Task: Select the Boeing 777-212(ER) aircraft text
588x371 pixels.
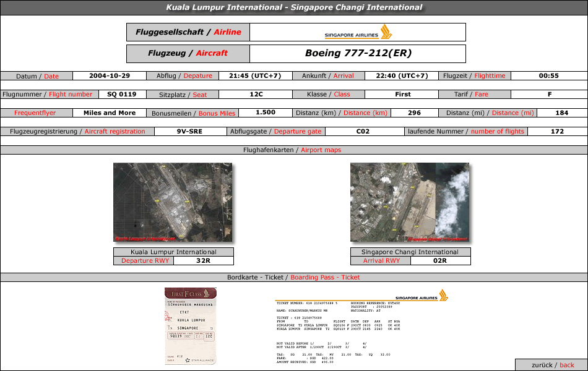Action: coord(358,53)
